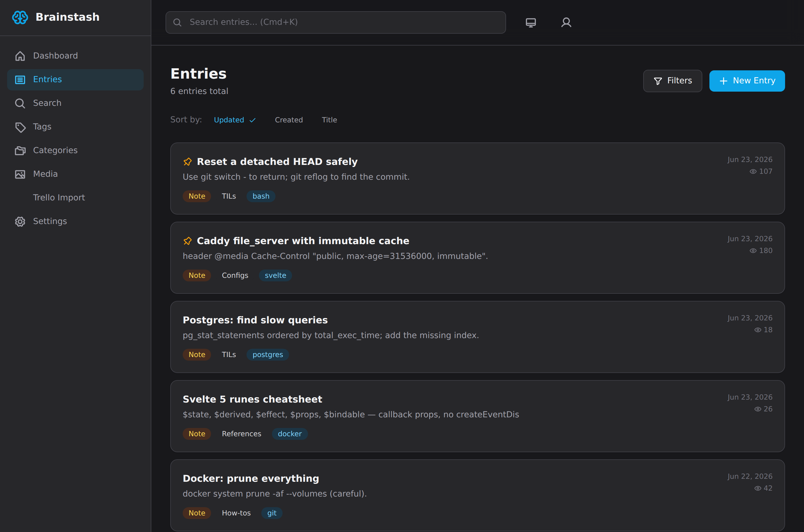The height and width of the screenshot is (532, 804).
Task: Click Note badge on Svelte 5 runes entry
Action: tap(197, 434)
